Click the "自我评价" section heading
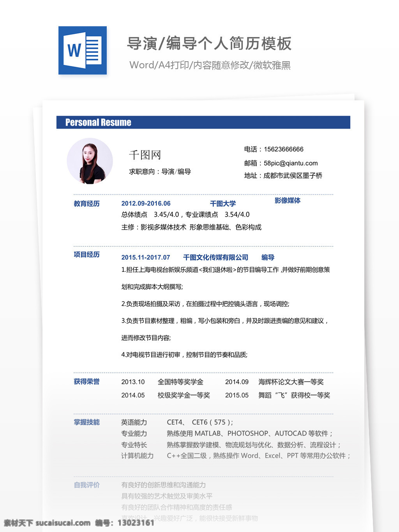Viewport: 399px width, 532px height. pos(87,485)
